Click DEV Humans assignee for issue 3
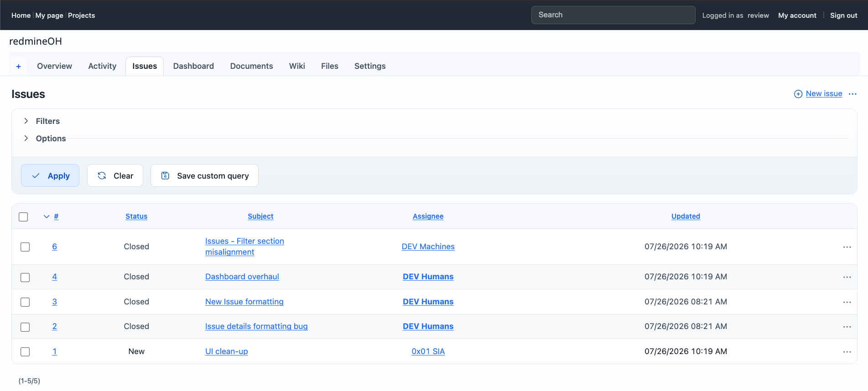Screen dimensions: 868x391 point(428,302)
